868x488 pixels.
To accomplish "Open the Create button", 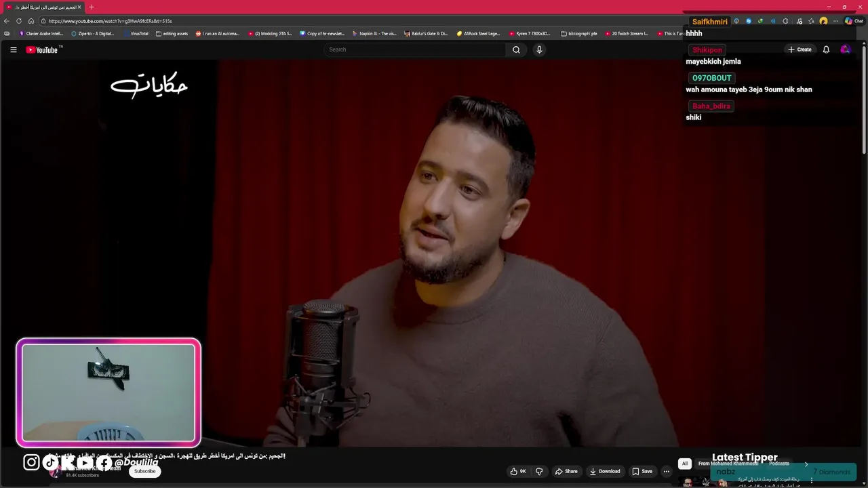I will 800,49.
